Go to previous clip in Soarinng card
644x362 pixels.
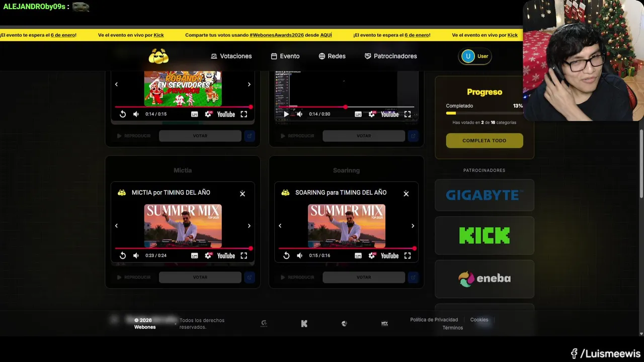coord(280,226)
